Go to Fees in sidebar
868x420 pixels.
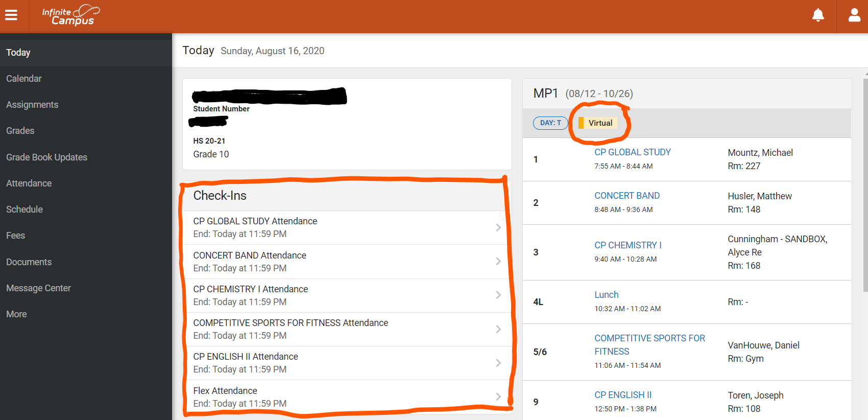86,236
